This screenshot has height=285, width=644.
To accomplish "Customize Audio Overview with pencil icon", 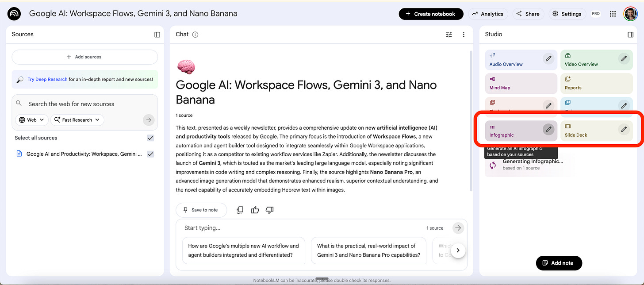I will tap(548, 58).
